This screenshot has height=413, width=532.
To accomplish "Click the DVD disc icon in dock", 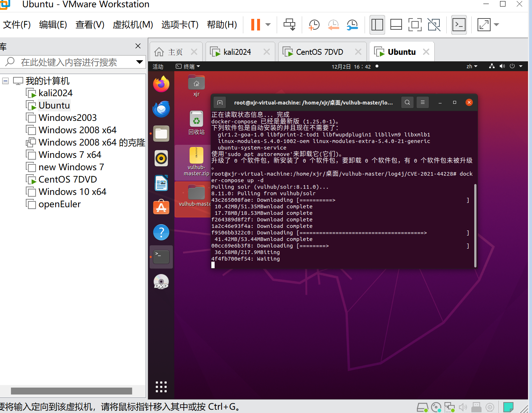I will [161, 282].
